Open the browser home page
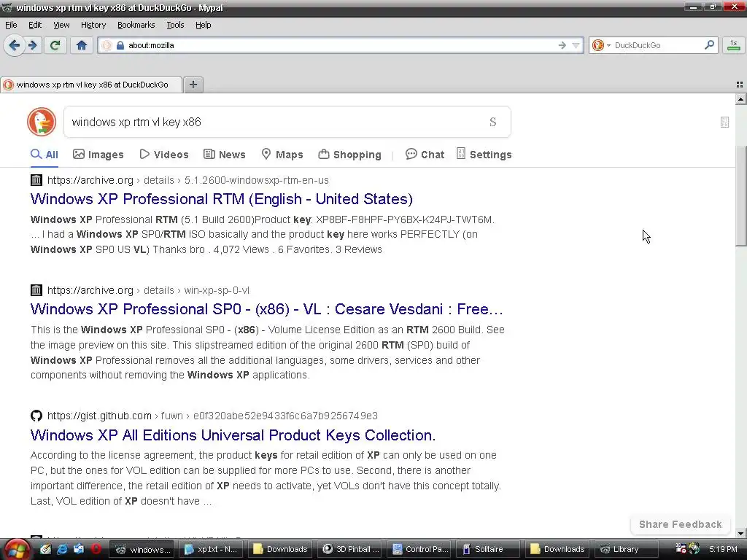 pos(82,46)
